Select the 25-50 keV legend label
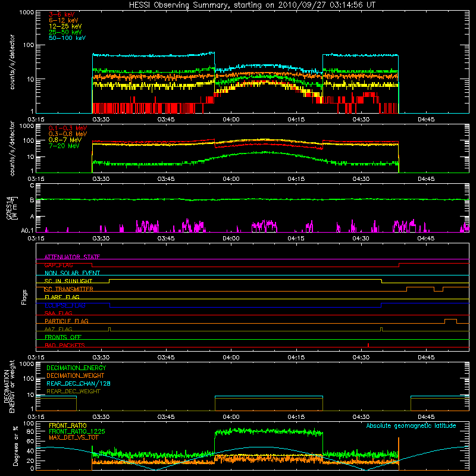 tap(65, 32)
